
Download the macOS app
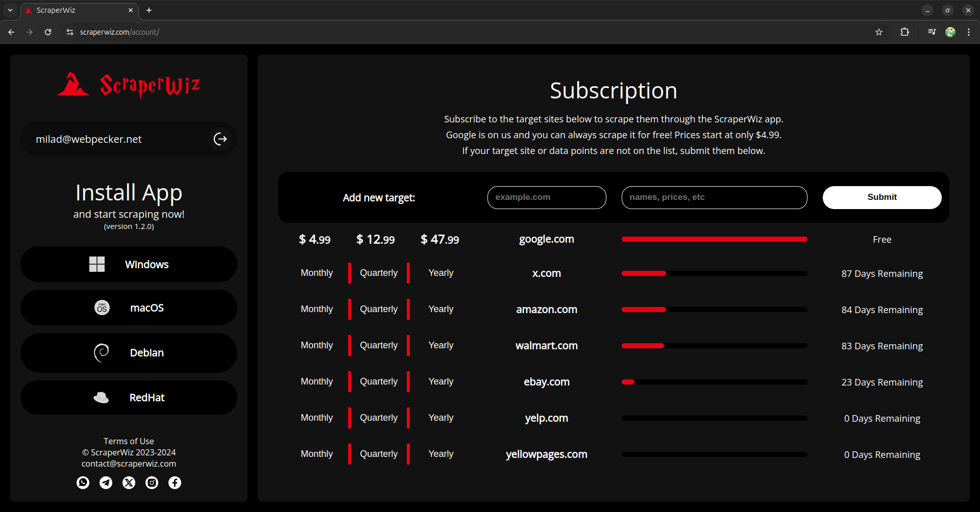coord(129,308)
